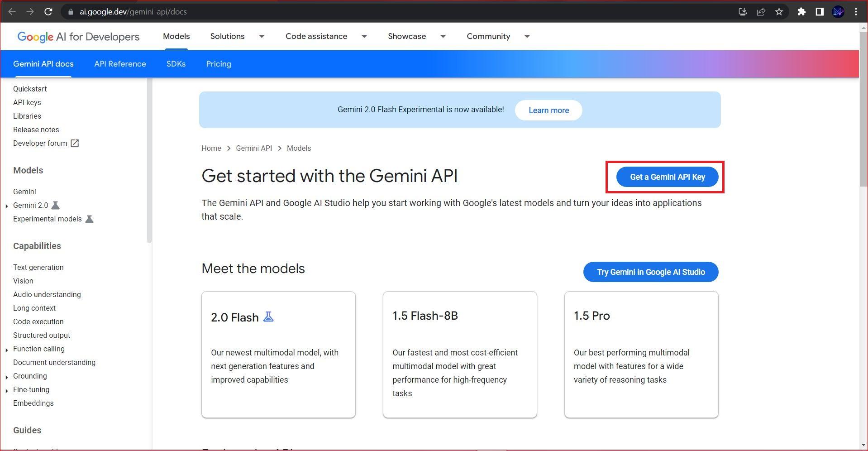Click the Google AI for Developers logo
The image size is (868, 451).
(x=78, y=37)
